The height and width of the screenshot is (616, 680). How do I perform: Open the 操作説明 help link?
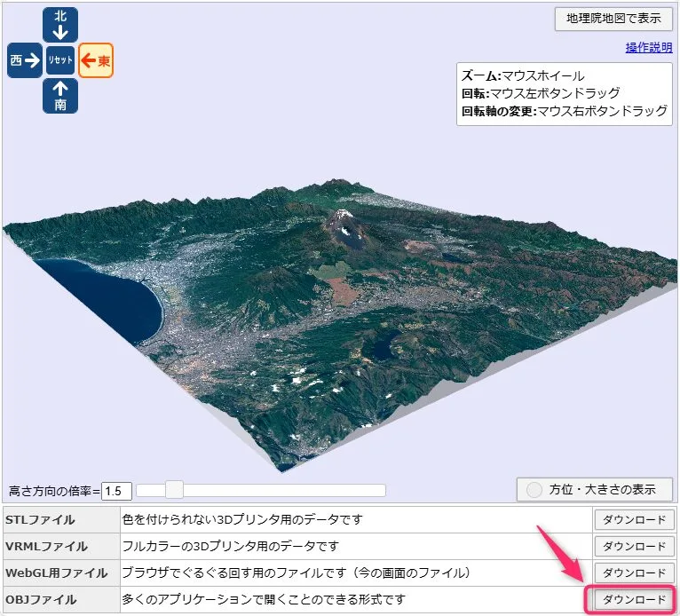[x=648, y=48]
